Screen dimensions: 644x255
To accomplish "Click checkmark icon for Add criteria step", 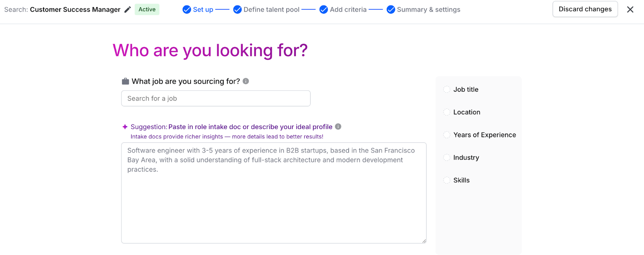I will (x=324, y=10).
